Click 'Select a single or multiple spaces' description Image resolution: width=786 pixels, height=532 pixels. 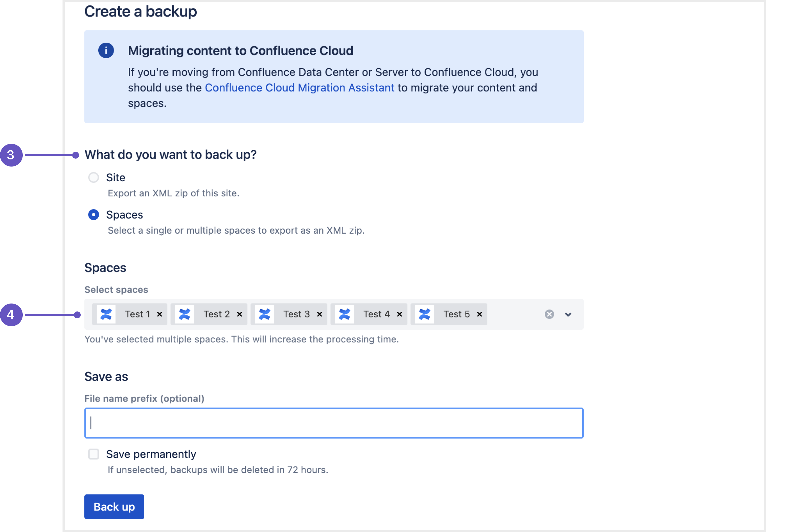pos(236,230)
